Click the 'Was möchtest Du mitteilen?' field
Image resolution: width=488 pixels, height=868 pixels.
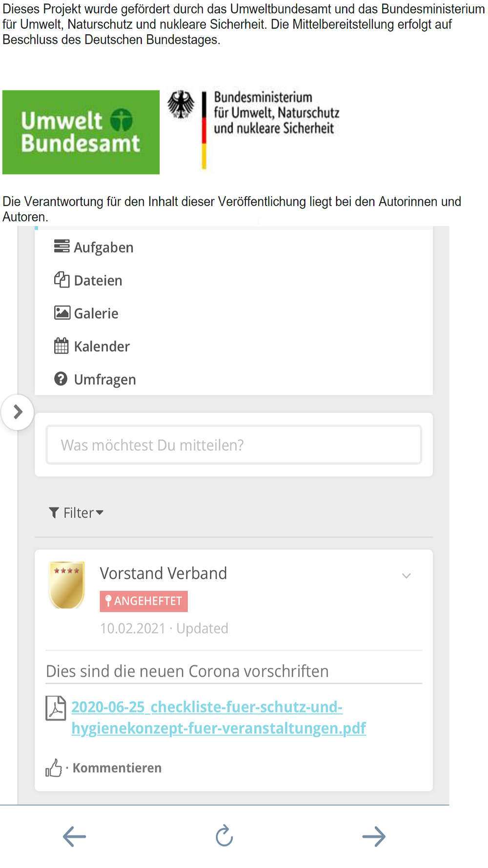click(234, 445)
